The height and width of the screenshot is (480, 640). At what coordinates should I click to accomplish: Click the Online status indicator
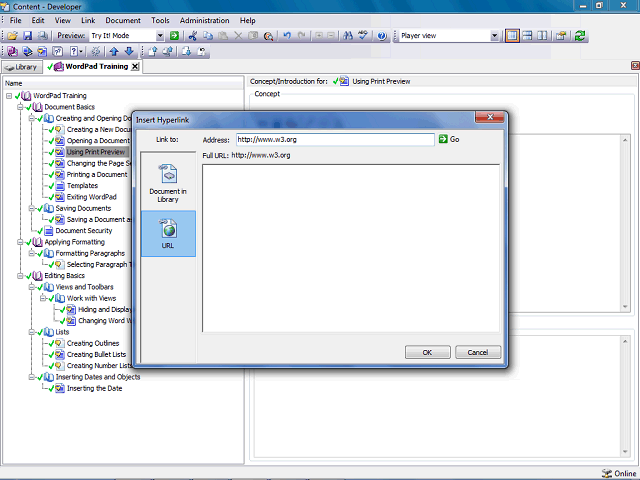pyautogui.click(x=619, y=473)
